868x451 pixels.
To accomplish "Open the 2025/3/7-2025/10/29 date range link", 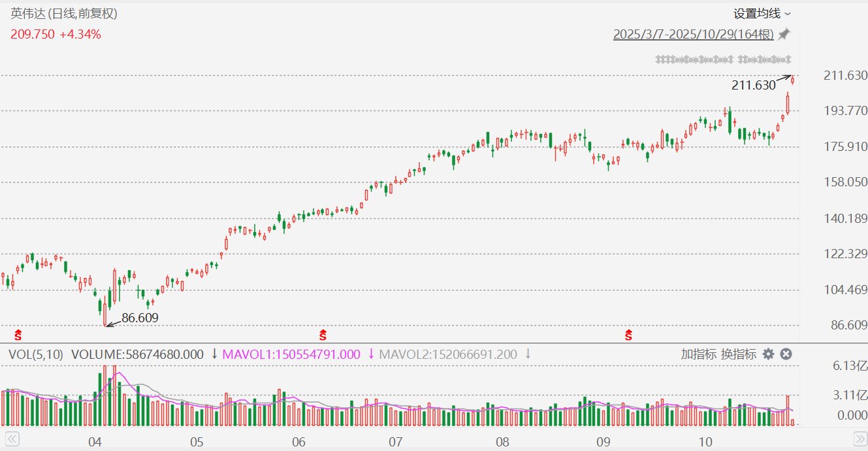I will [x=693, y=35].
